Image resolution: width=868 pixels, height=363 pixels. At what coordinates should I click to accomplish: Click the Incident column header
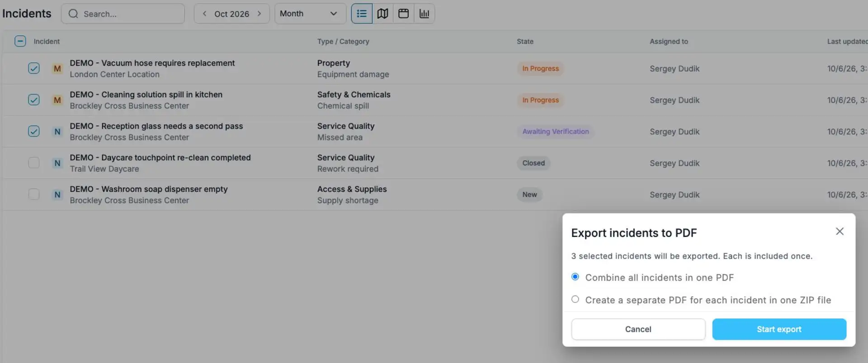pyautogui.click(x=47, y=42)
